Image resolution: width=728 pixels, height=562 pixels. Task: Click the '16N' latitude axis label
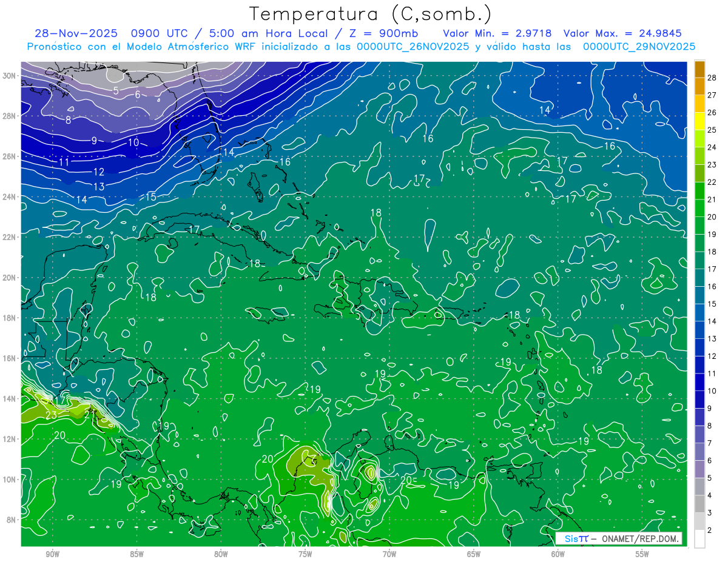(10, 358)
